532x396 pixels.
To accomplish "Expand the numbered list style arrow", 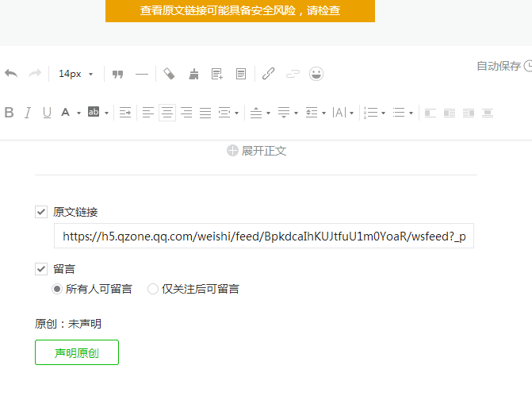I will pyautogui.click(x=384, y=113).
